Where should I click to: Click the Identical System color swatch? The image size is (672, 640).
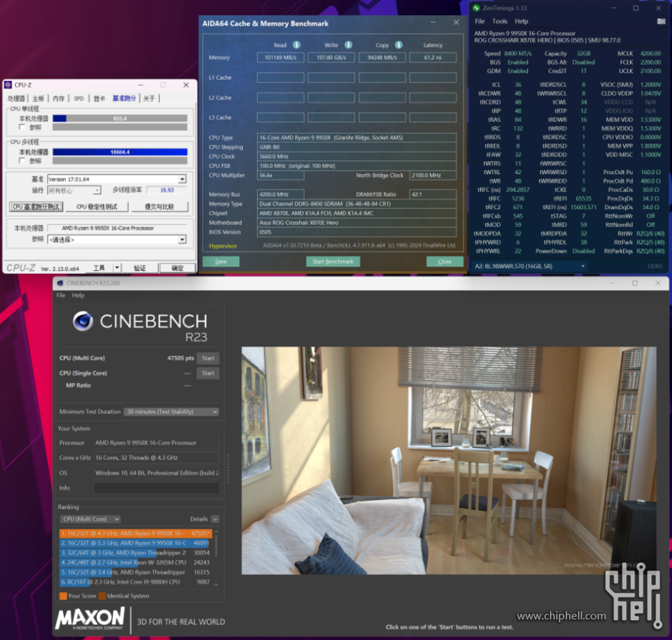102,596
